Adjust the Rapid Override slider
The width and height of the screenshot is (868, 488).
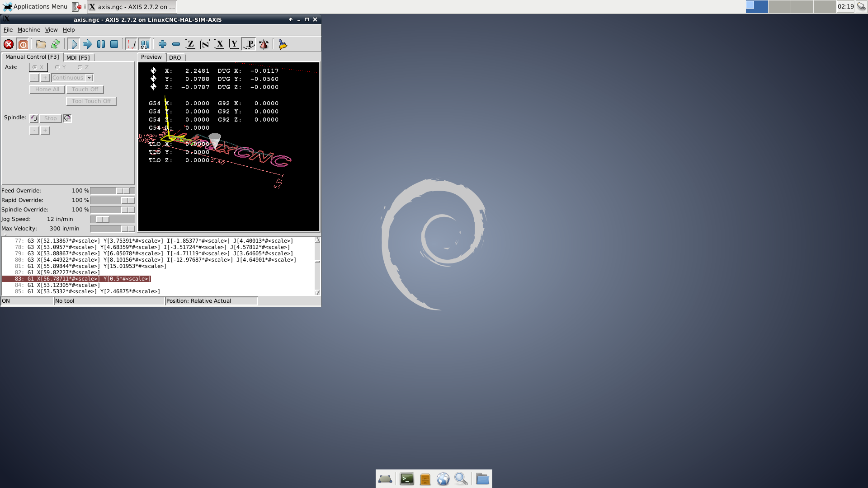coord(113,200)
